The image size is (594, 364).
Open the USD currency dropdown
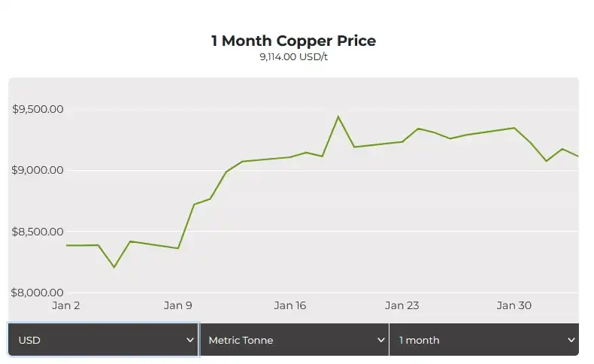tap(103, 340)
